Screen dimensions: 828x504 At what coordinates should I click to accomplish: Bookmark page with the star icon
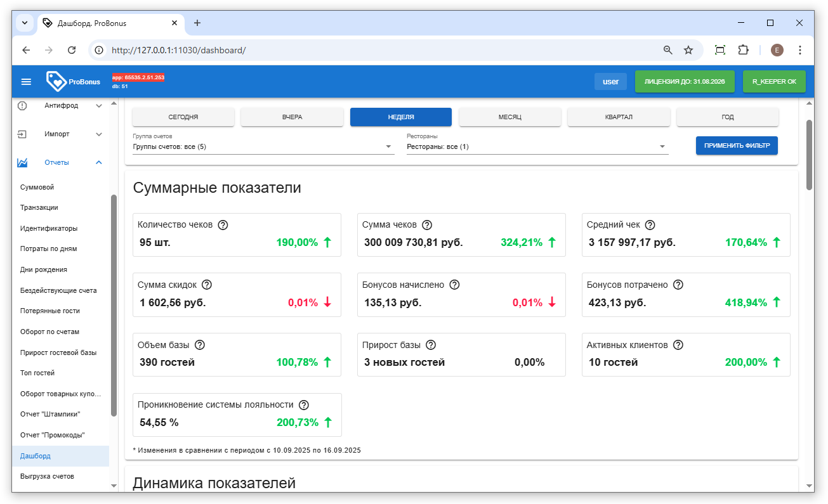click(688, 50)
